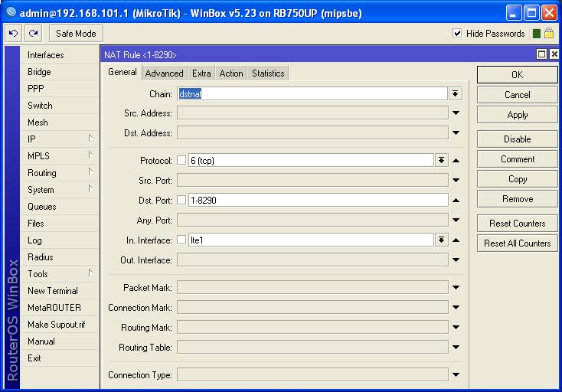Click the Chain input field containing dstnat
The image size is (562, 392).
pos(312,94)
